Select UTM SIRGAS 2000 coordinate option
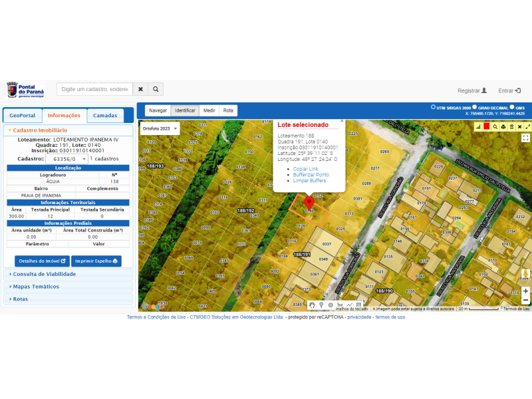This screenshot has width=532, height=399. (x=434, y=106)
